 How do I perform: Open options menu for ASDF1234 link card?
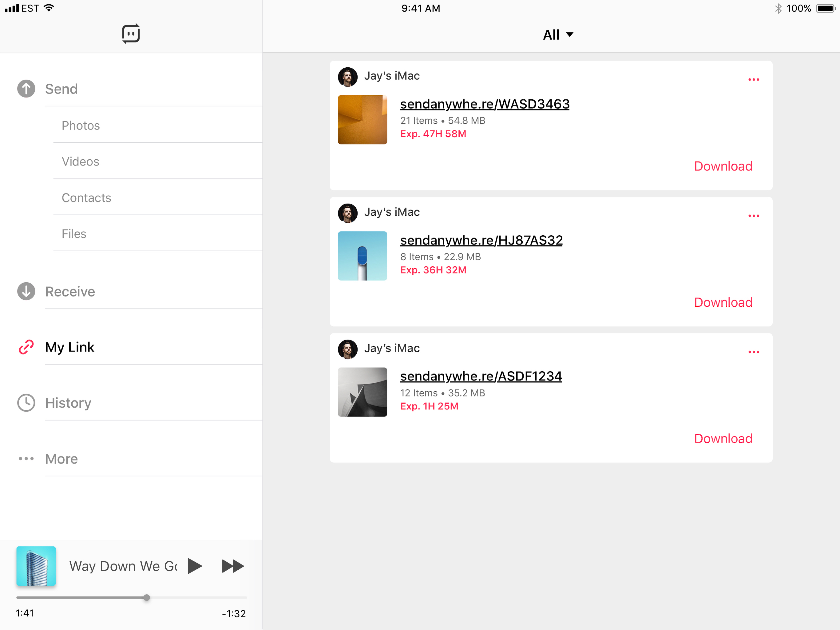pyautogui.click(x=753, y=352)
